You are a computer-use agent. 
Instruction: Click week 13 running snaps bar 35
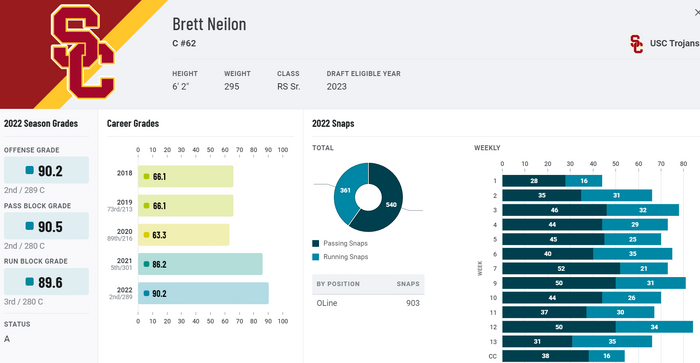(x=612, y=342)
